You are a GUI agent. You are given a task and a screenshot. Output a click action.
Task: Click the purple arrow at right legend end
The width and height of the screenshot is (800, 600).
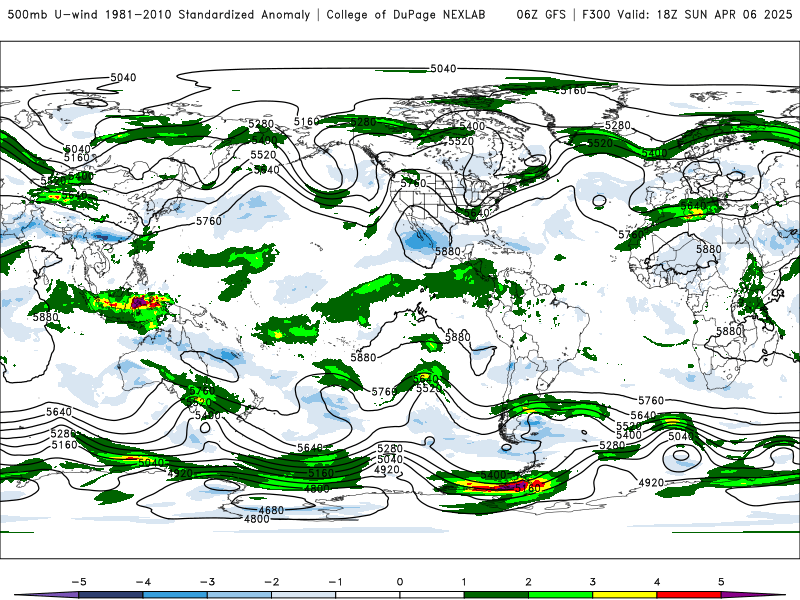click(753, 595)
